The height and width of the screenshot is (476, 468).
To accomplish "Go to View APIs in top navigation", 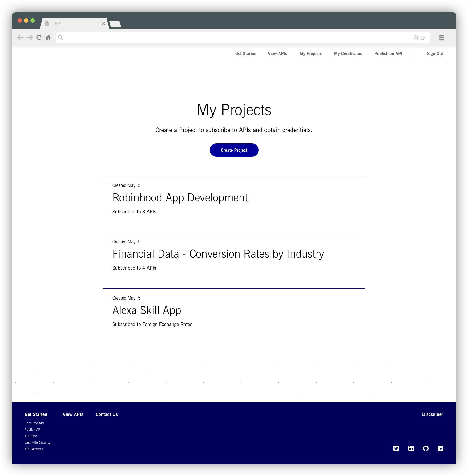I will point(277,54).
